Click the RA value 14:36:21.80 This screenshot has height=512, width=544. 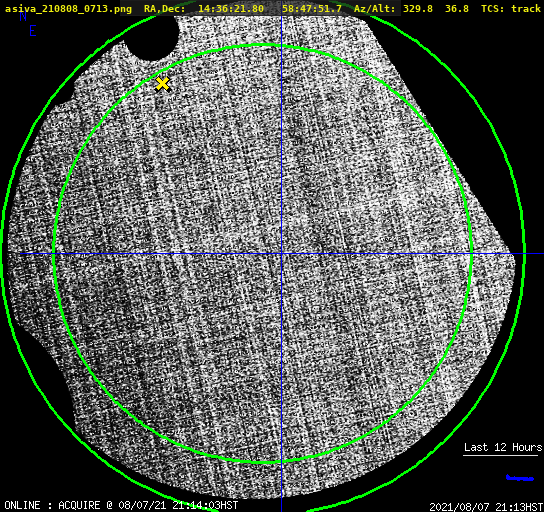point(231,9)
